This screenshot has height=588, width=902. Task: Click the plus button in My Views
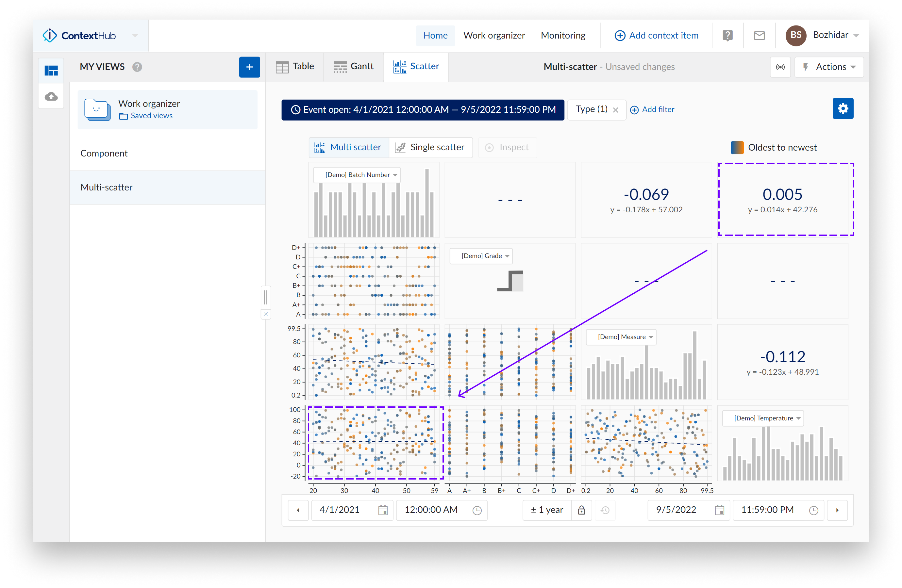[x=249, y=67]
